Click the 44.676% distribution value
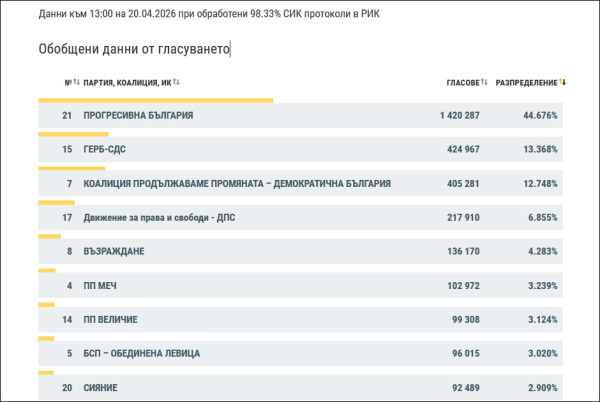600x402 pixels. pos(540,116)
